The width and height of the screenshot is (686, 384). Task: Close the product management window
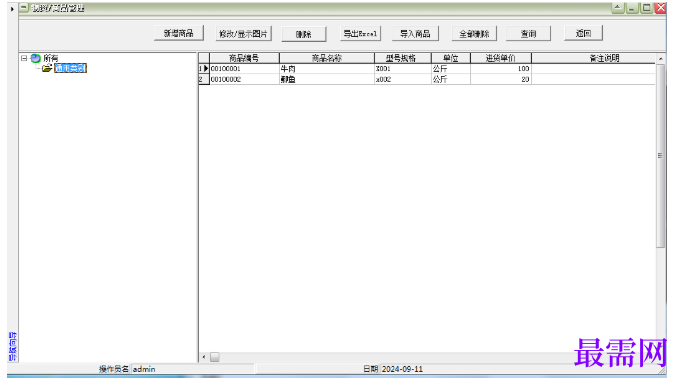(661, 7)
